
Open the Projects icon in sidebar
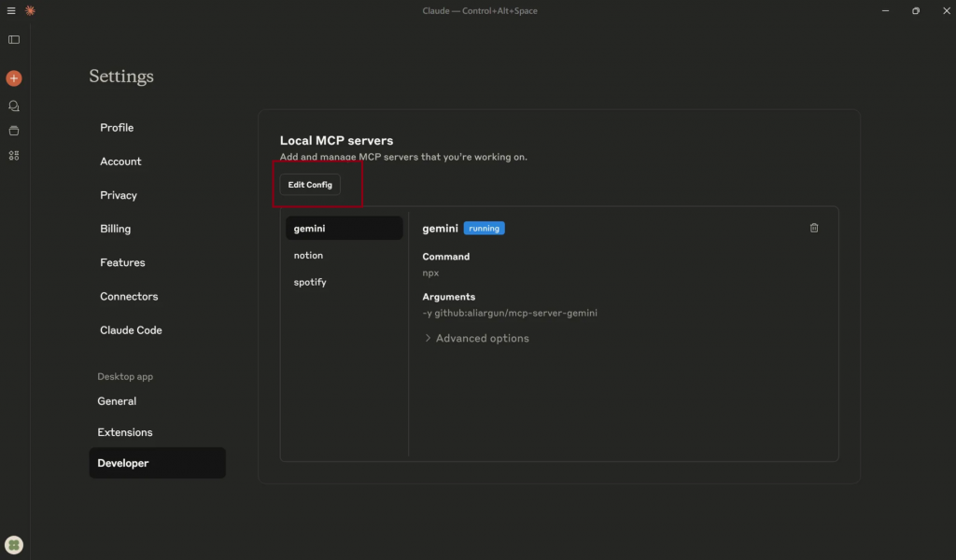[13, 131]
